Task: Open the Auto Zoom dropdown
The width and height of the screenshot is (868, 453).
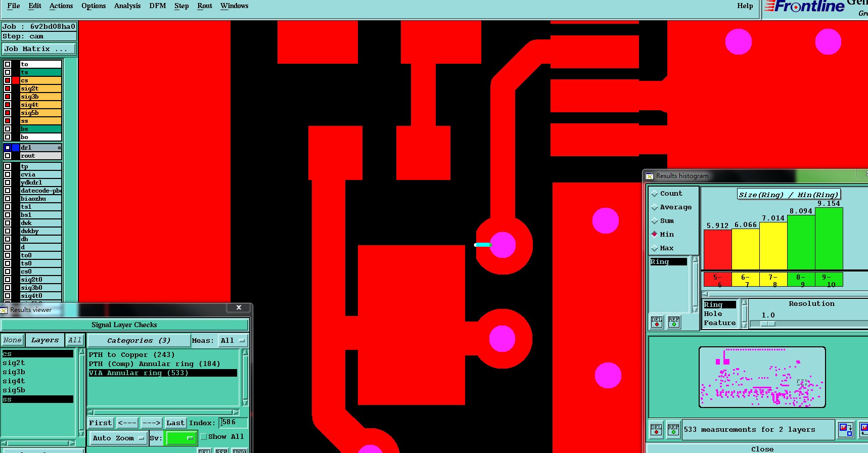Action: (x=118, y=438)
